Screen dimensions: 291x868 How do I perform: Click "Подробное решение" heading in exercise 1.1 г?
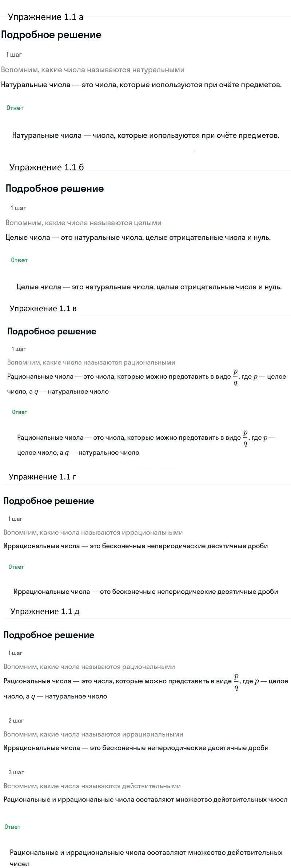pyautogui.click(x=49, y=501)
